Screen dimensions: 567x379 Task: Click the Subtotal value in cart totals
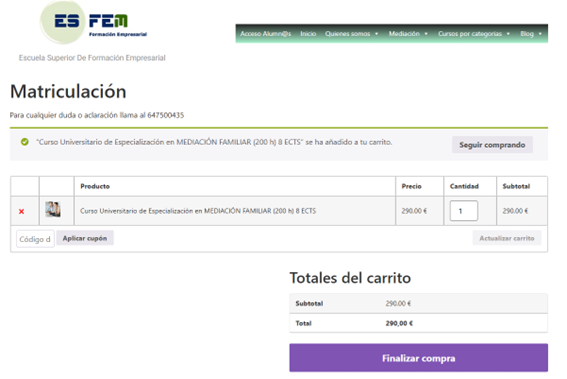point(398,303)
